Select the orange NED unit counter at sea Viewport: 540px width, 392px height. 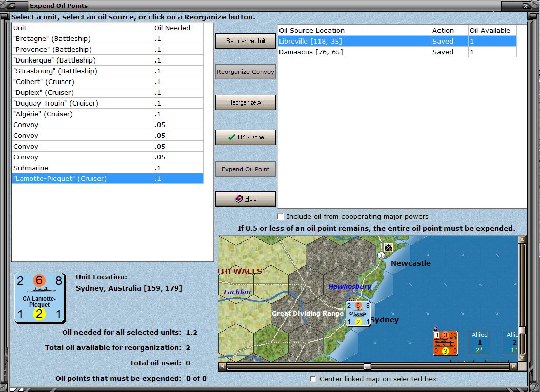(445, 343)
